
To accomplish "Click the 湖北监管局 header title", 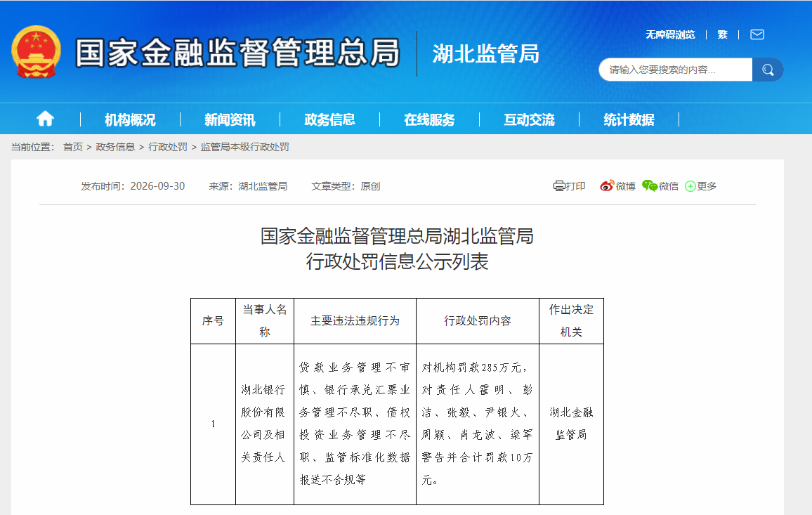I will [486, 54].
